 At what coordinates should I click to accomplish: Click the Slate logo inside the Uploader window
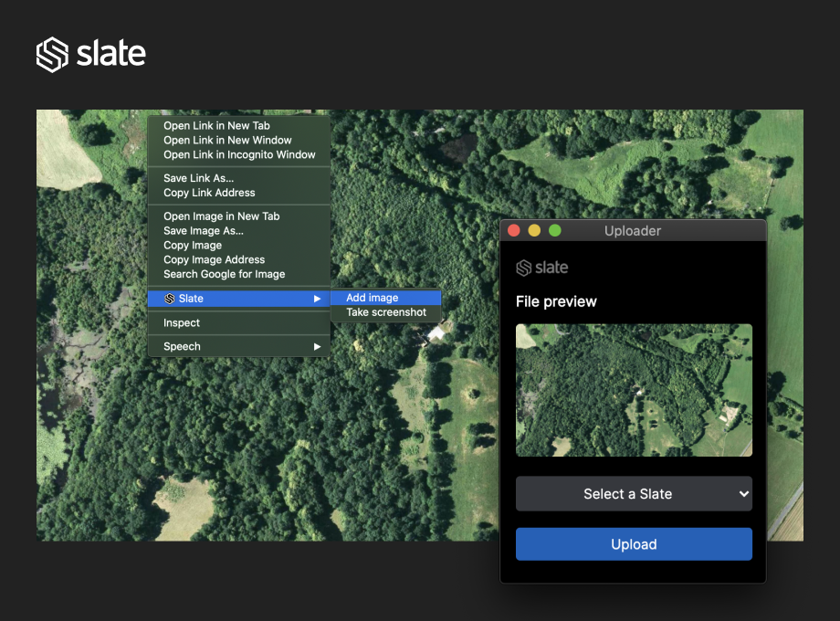pos(542,268)
